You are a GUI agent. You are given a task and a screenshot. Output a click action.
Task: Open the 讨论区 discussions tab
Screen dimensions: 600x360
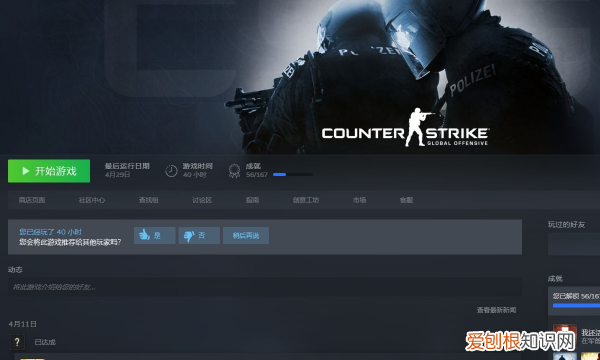202,200
